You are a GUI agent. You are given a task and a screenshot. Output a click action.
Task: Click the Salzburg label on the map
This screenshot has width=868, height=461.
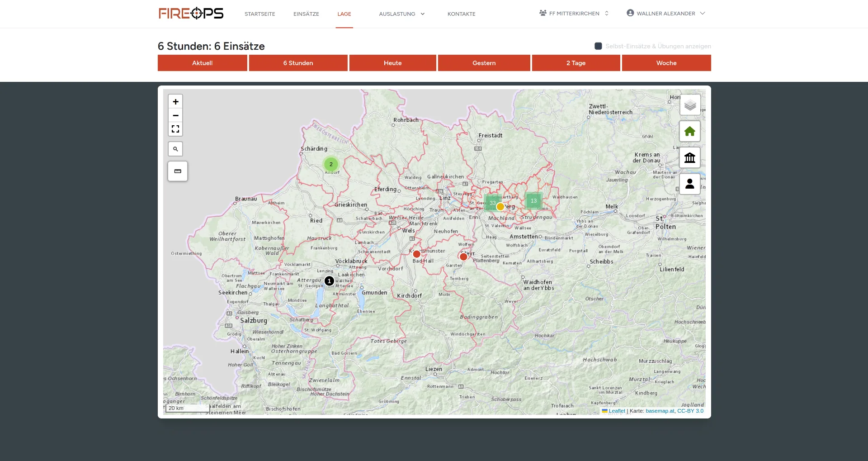[254, 320]
